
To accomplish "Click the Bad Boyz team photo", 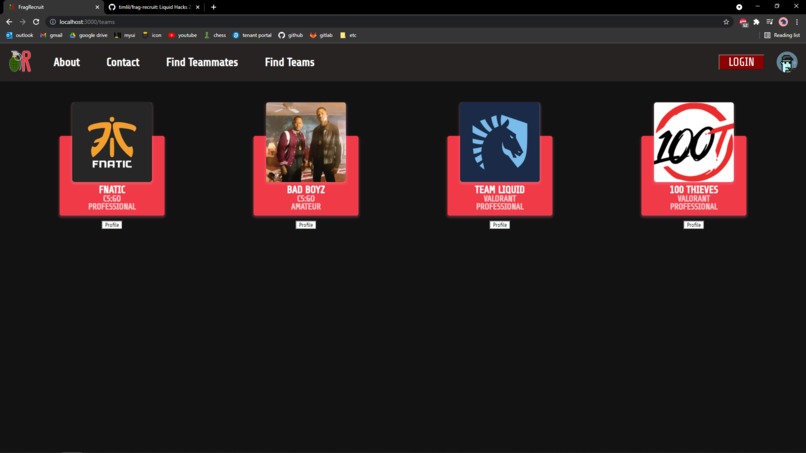I will [306, 142].
